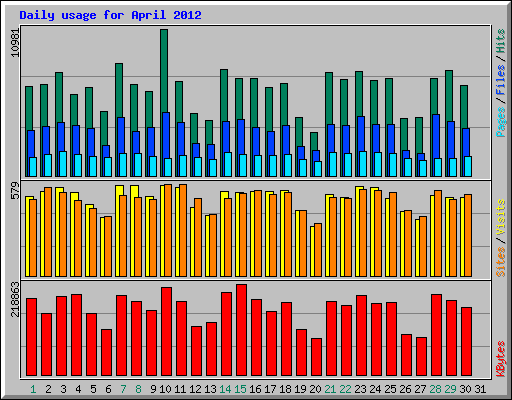Click the 'Sites' legend label
Screen dimensions: 512x400
[x=500, y=262]
